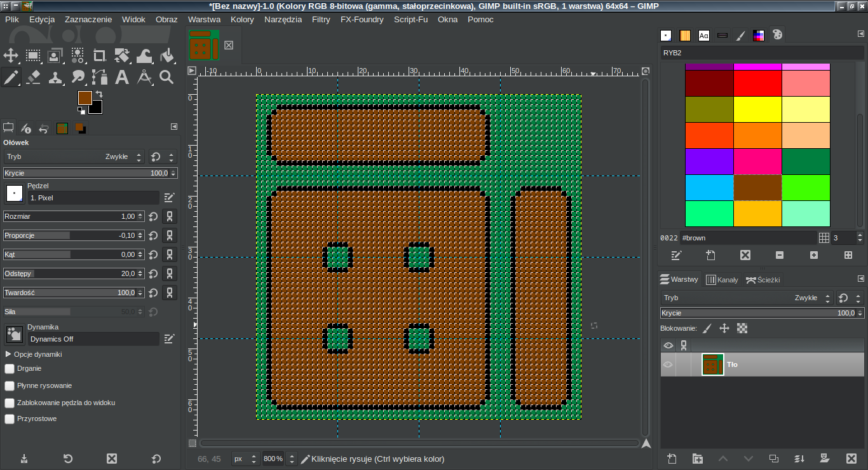Select the Unified Transform tool

[122, 55]
